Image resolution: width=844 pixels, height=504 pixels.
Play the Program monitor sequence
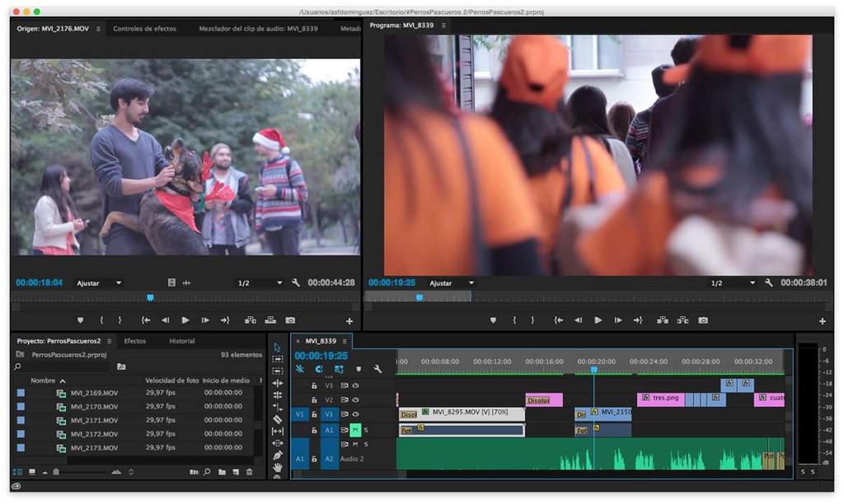tap(598, 320)
